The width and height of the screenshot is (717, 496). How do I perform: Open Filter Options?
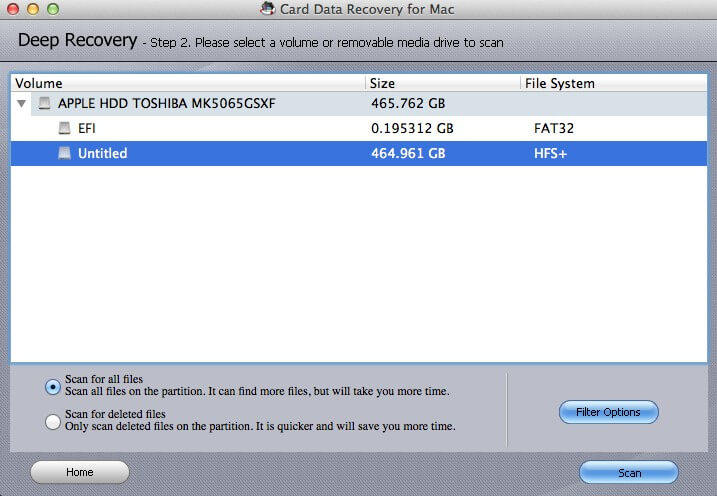609,412
